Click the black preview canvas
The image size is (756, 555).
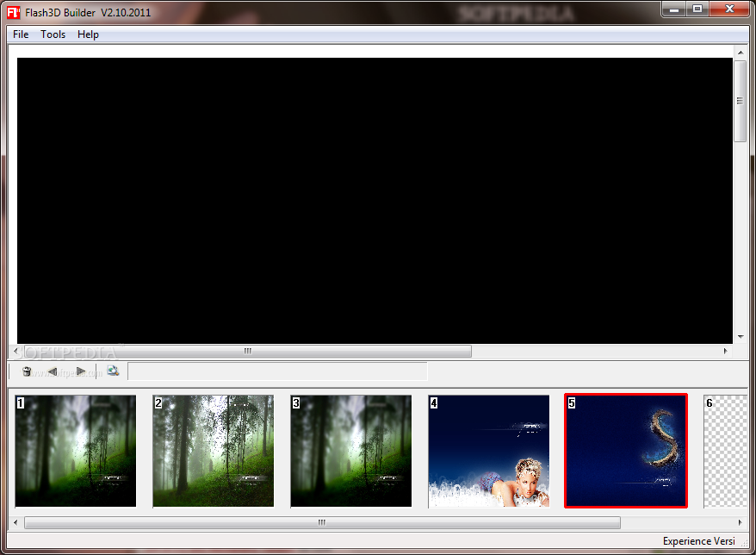coord(375,201)
